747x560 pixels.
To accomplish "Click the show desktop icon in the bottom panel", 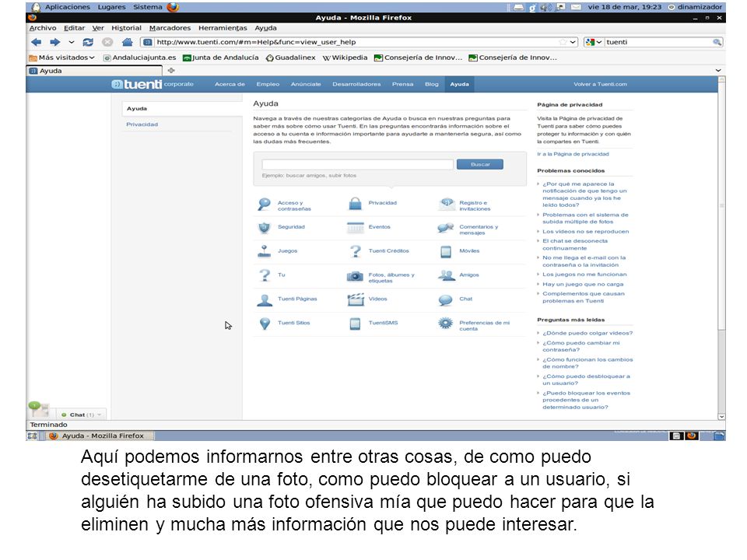I will 33,436.
